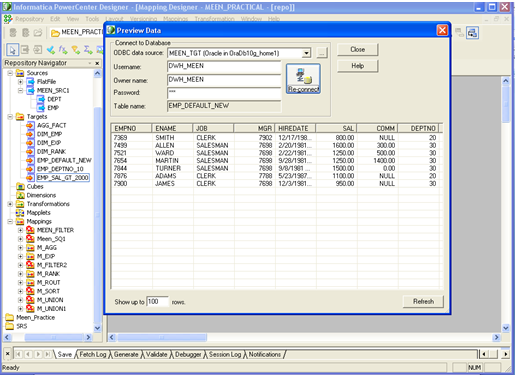Expand the Transformations node

point(10,204)
